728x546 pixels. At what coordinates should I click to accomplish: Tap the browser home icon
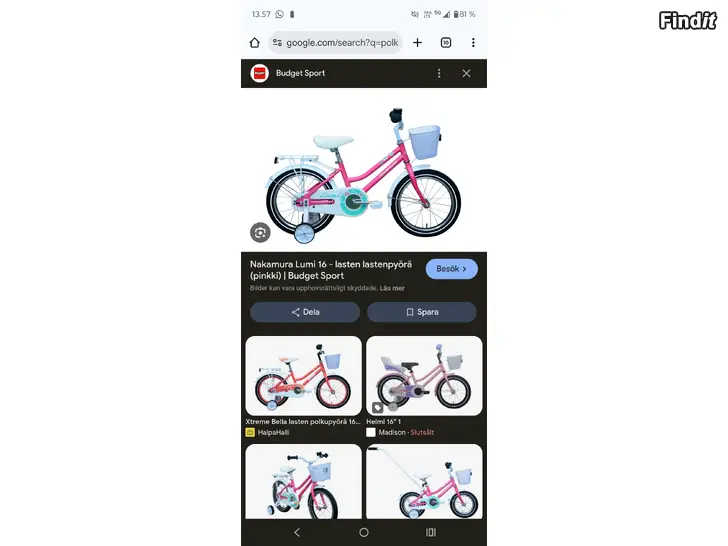coord(254,43)
